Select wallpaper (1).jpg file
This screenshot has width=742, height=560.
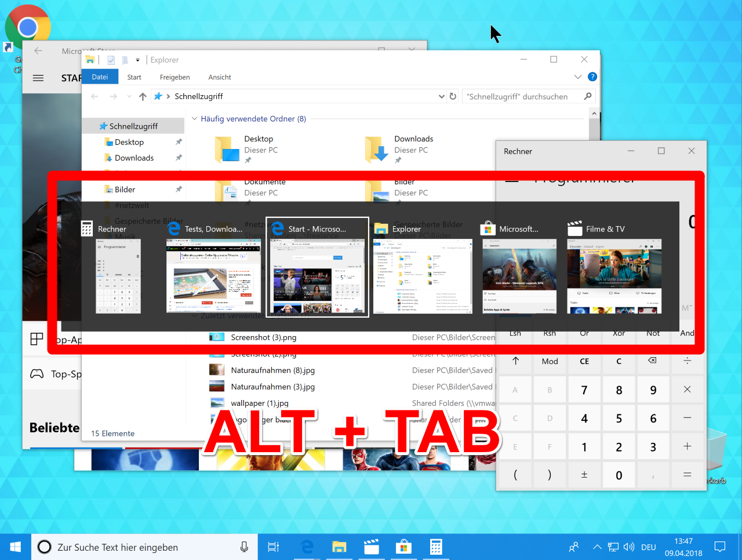pos(259,403)
